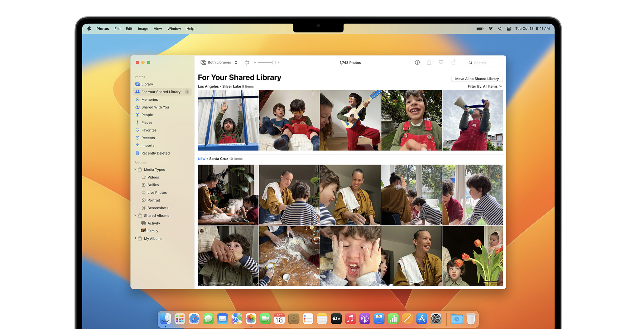Select flour dough on table photo
The height and width of the screenshot is (329, 644).
click(x=289, y=256)
